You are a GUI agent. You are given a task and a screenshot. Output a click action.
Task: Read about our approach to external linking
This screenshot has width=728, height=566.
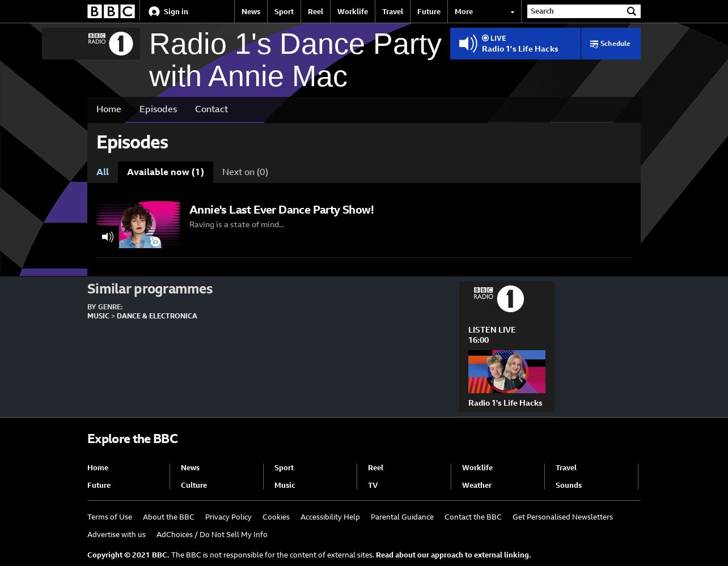453,555
